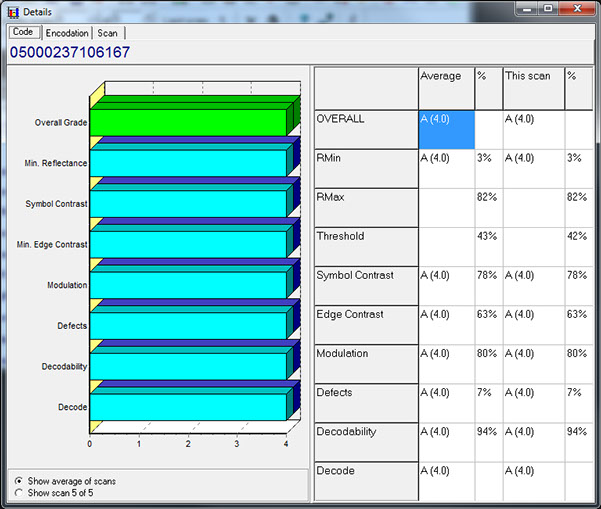The height and width of the screenshot is (509, 601).
Task: Click Decodability average 94% cell
Action: point(489,442)
